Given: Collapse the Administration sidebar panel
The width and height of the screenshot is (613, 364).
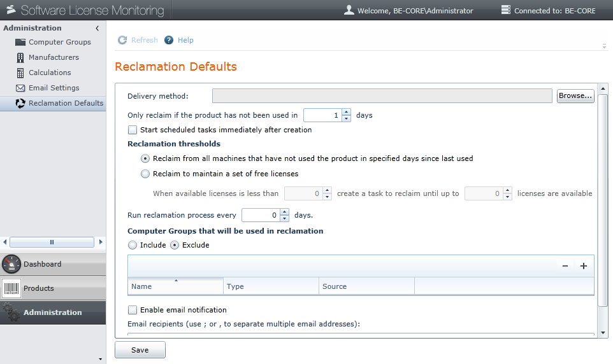Looking at the screenshot, I should [x=97, y=28].
